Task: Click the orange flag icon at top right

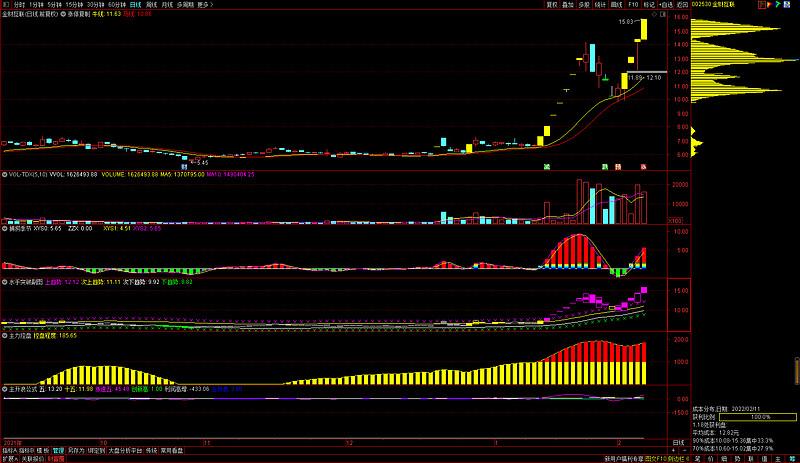Action: (x=770, y=4)
